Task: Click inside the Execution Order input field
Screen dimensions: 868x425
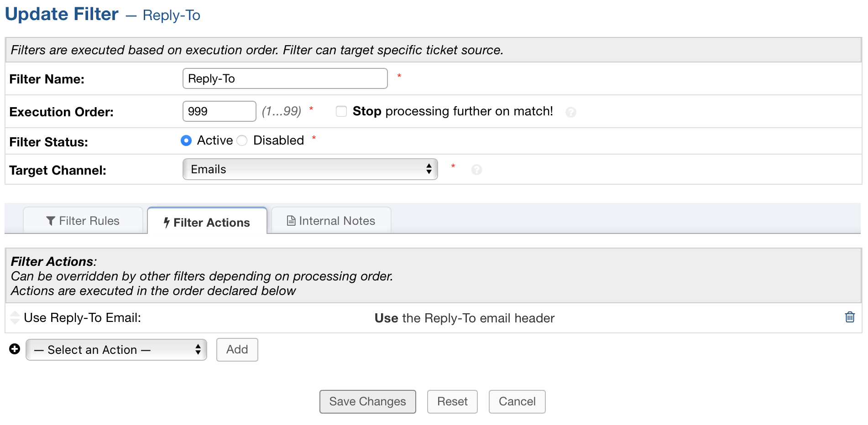Action: (x=219, y=111)
